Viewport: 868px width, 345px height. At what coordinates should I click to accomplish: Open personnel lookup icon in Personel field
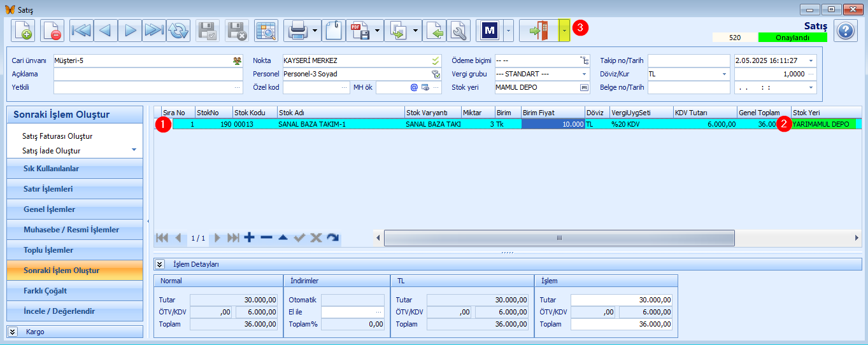pos(436,74)
